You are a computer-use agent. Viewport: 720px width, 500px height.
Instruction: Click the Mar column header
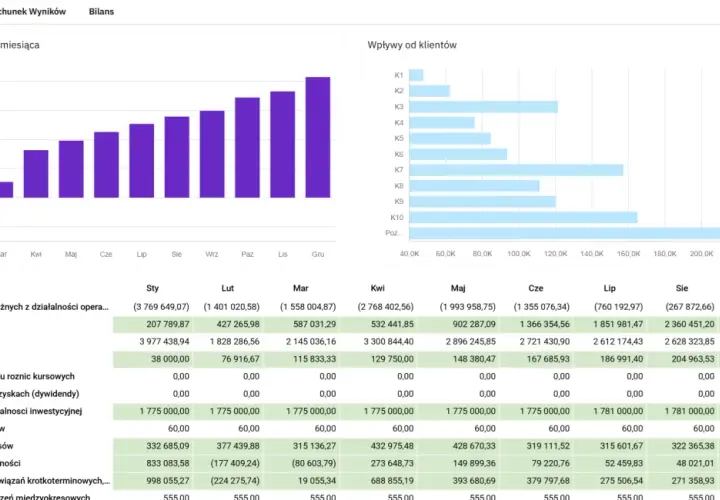click(x=301, y=288)
